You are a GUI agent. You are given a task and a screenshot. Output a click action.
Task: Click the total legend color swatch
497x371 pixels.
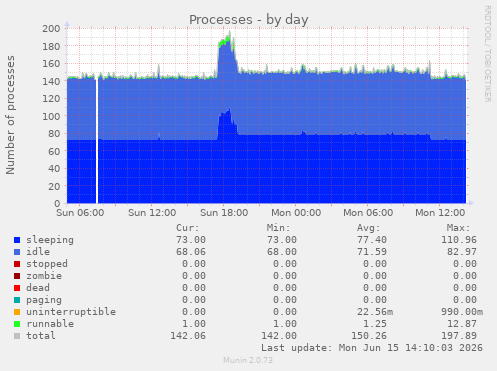17,336
